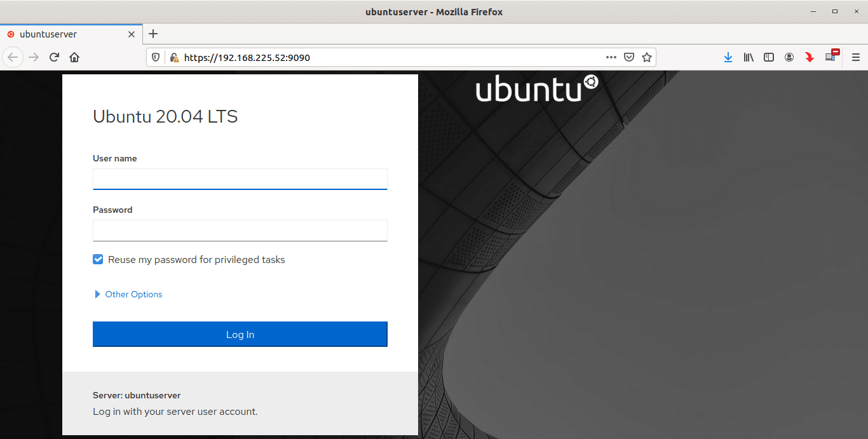Toggle Reuse my password for privileged tasks

pyautogui.click(x=98, y=259)
